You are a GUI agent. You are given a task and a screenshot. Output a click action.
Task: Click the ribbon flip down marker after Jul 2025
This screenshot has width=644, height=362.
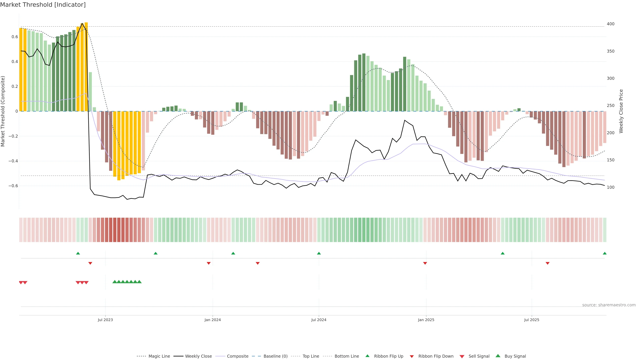pyautogui.click(x=548, y=263)
